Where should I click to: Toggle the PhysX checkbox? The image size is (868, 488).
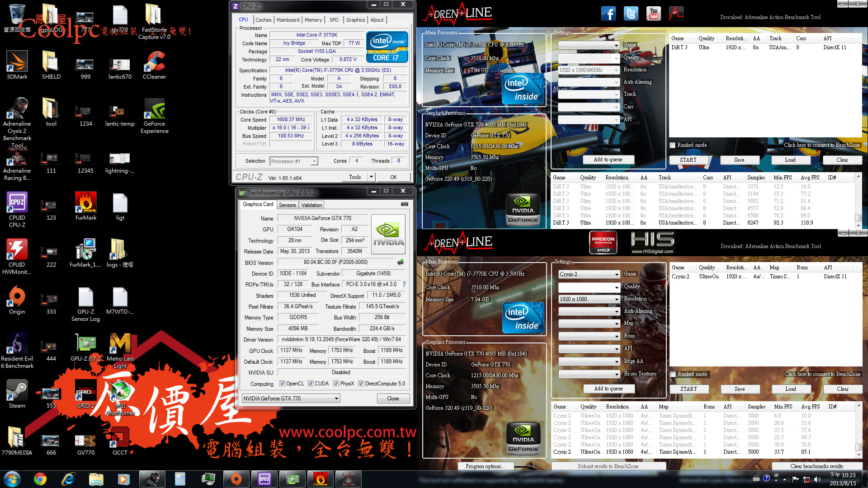pos(336,384)
